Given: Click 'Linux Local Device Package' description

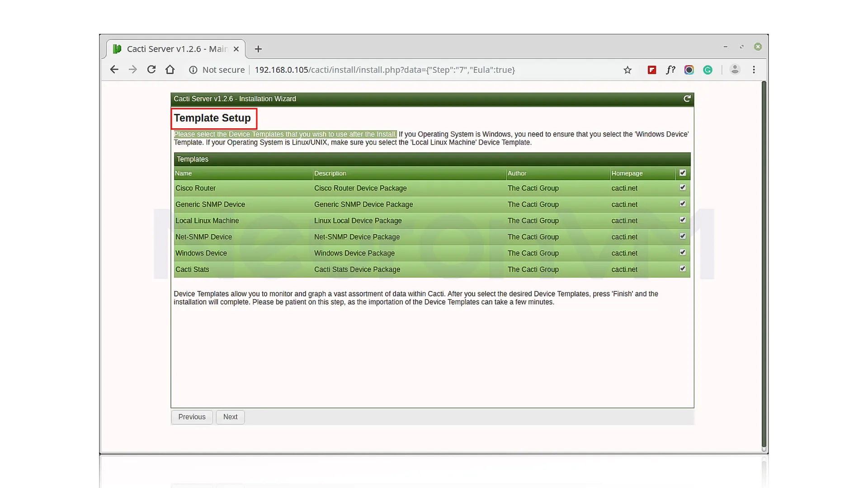Looking at the screenshot, I should pyautogui.click(x=358, y=221).
